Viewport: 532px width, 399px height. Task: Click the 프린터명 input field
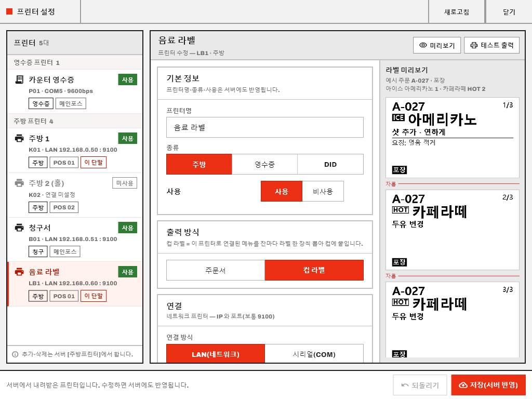(264, 127)
